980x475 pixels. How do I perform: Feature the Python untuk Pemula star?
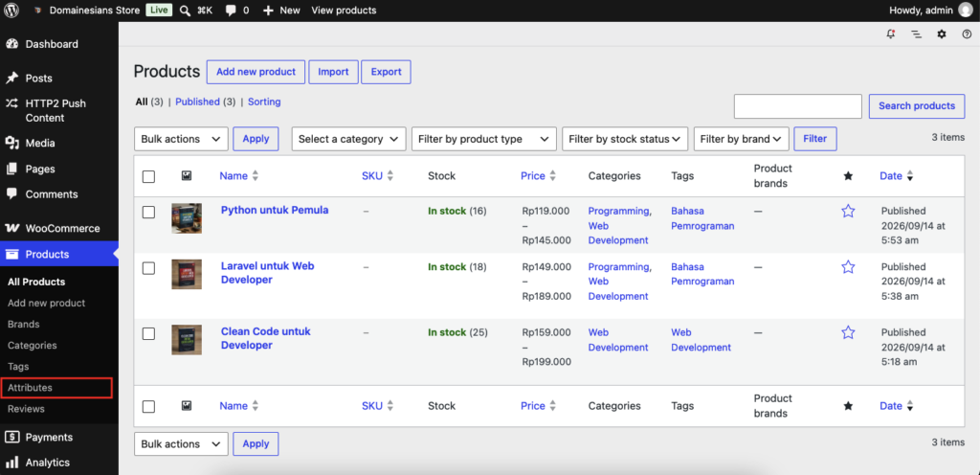tap(848, 212)
